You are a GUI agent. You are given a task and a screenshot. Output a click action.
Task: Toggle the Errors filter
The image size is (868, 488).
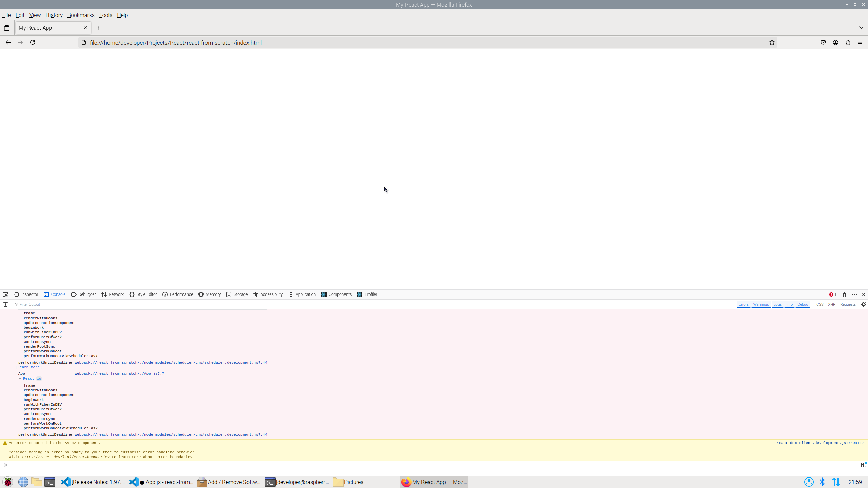[743, 304]
